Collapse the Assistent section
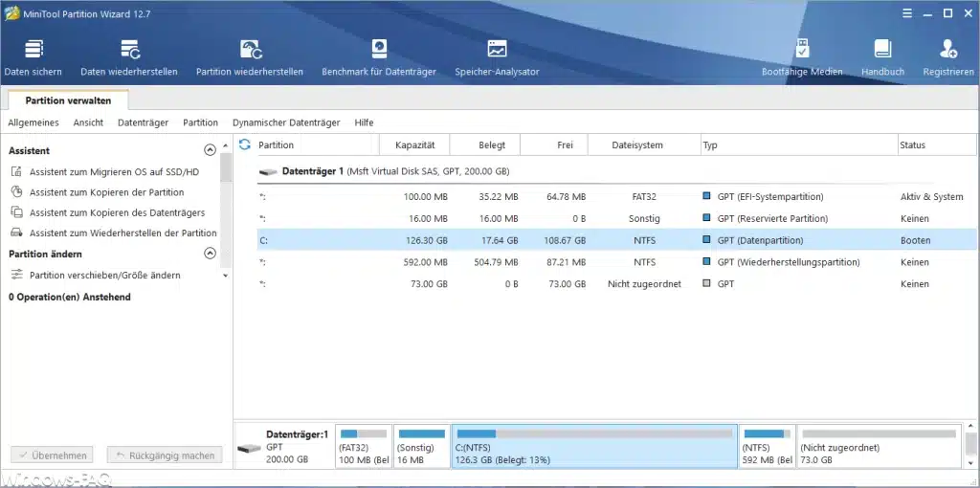Image resolution: width=980 pixels, height=488 pixels. click(210, 150)
